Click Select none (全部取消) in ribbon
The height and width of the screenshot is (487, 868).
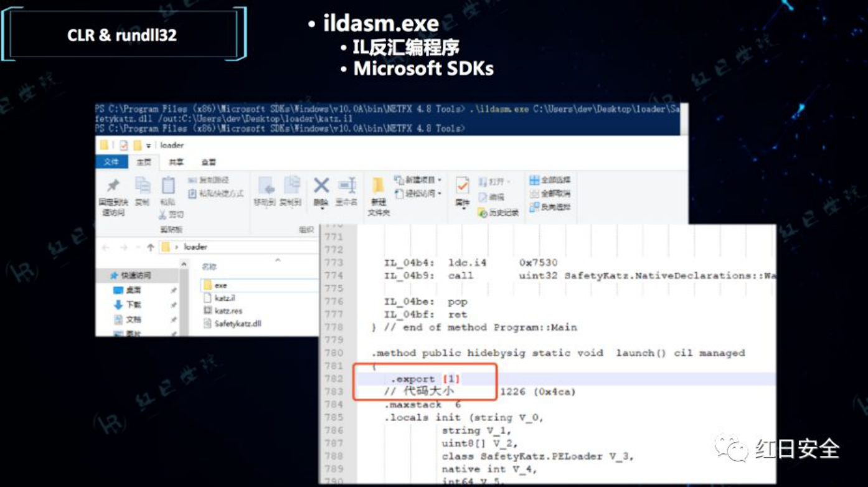tap(550, 194)
